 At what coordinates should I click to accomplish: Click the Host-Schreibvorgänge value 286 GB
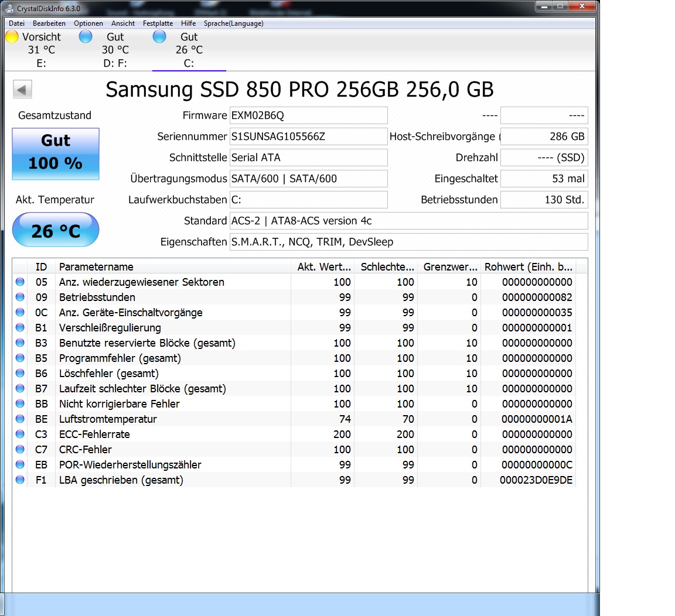[x=544, y=136]
